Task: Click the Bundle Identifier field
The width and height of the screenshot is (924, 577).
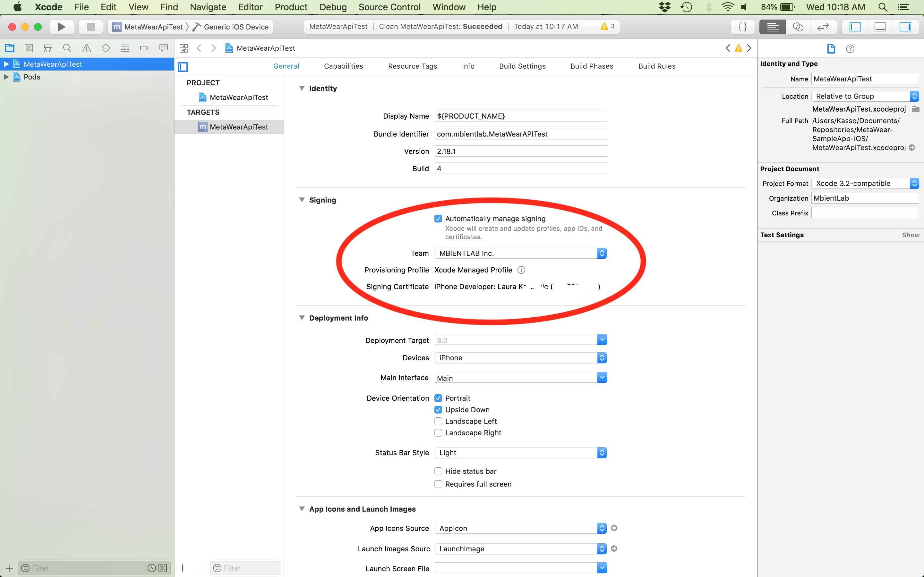Action: 520,134
